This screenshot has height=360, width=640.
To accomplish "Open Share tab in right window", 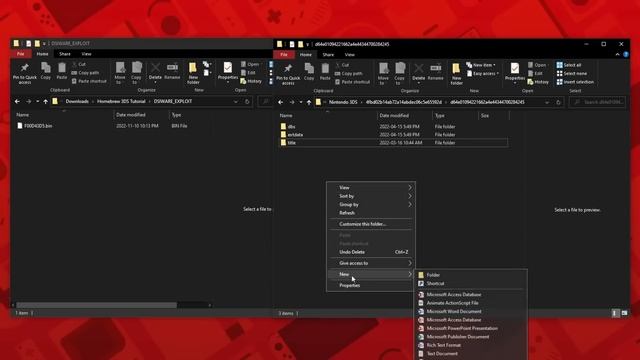I will (x=328, y=54).
